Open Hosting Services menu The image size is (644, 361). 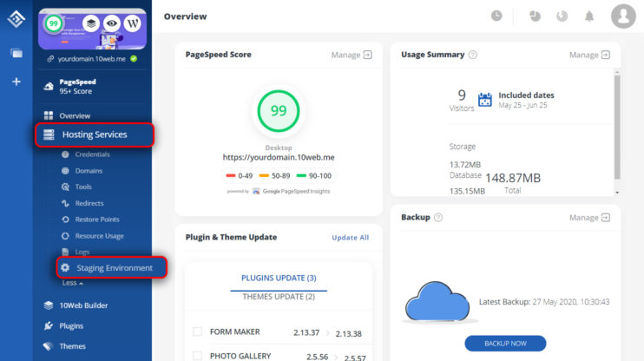point(95,135)
